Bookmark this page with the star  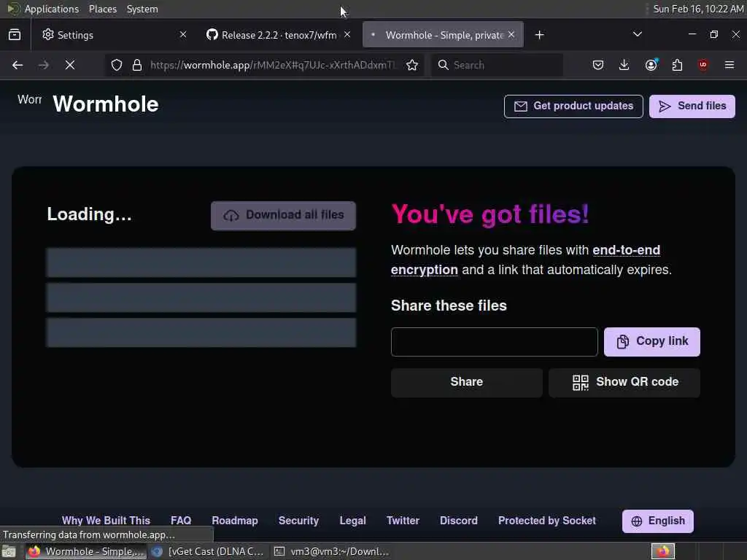point(412,65)
